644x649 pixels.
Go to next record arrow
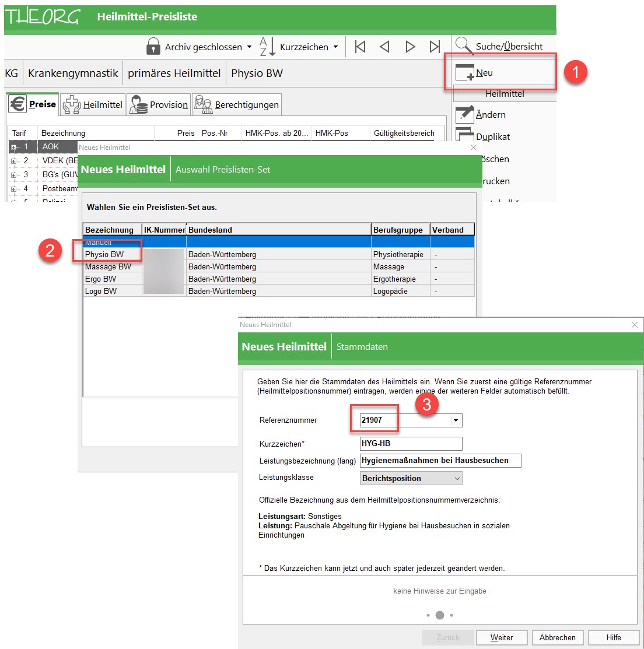point(410,47)
